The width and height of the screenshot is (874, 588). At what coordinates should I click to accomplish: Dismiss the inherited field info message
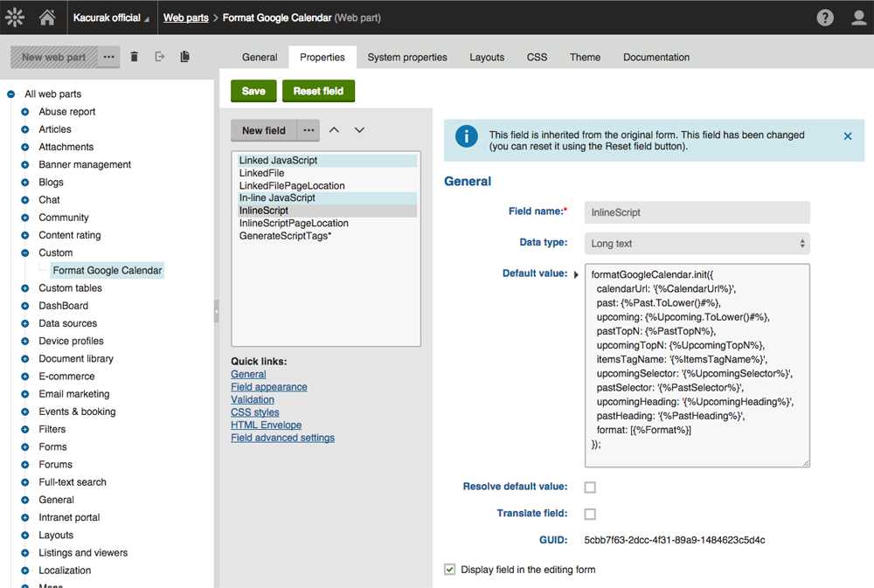tap(848, 136)
